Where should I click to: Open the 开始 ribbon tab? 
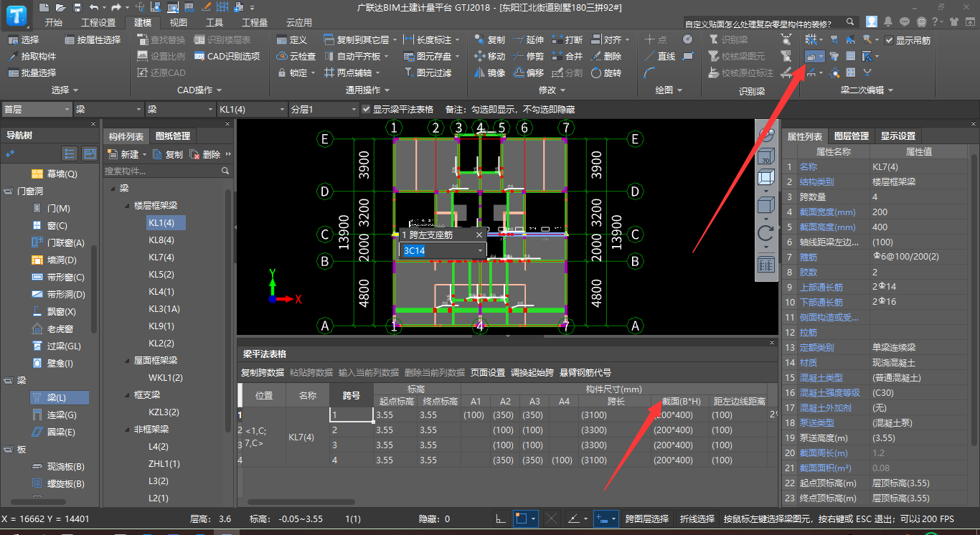[54, 22]
